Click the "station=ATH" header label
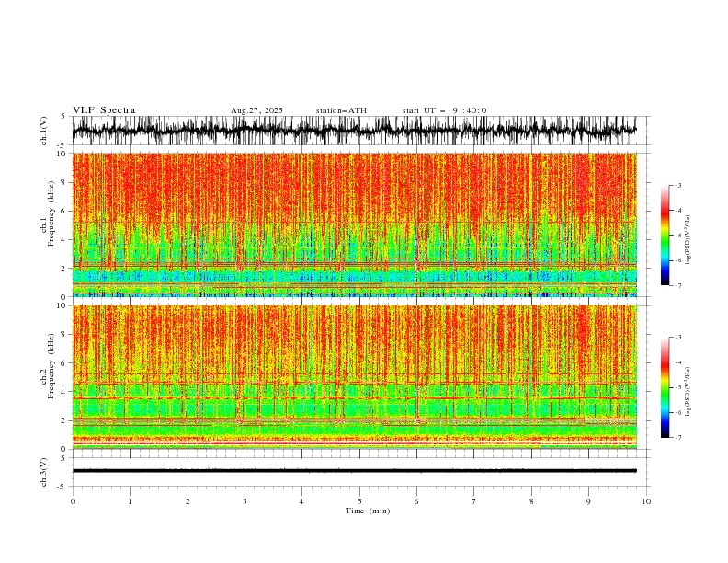 (341, 110)
